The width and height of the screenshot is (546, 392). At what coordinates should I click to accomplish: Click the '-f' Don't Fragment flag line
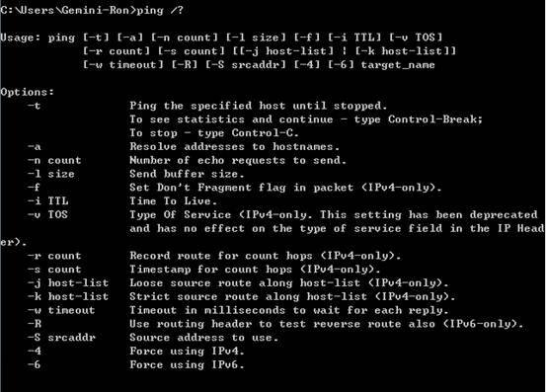pyautogui.click(x=235, y=188)
